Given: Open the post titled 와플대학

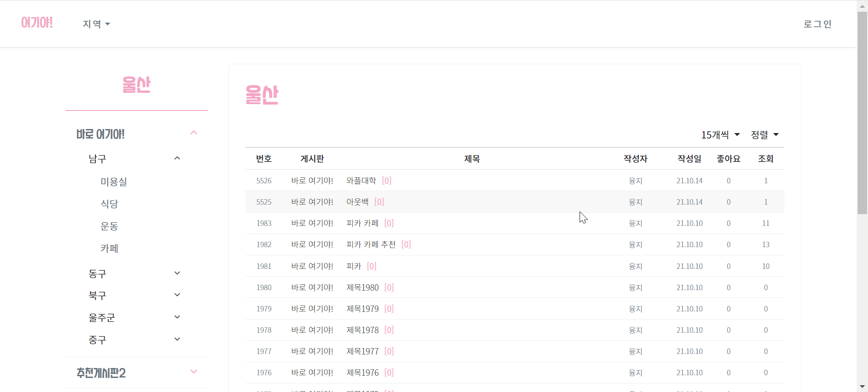Looking at the screenshot, I should click(361, 181).
